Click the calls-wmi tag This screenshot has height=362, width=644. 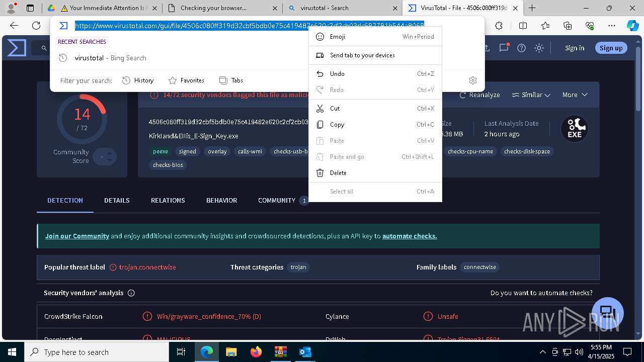click(x=250, y=151)
